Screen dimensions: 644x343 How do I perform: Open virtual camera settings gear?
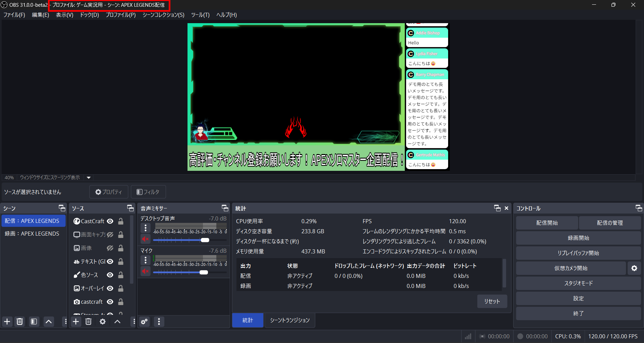(x=634, y=268)
